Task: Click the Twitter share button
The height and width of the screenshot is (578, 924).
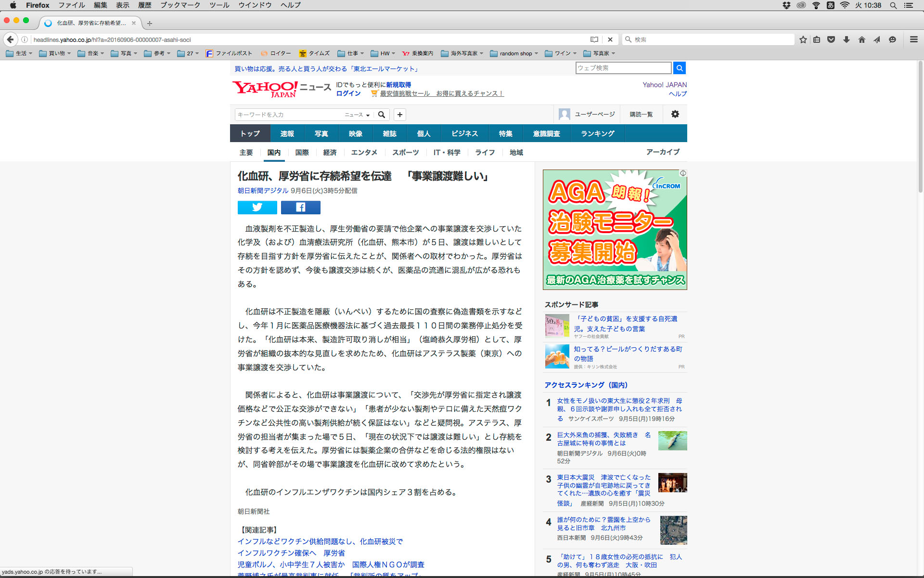Action: (257, 208)
